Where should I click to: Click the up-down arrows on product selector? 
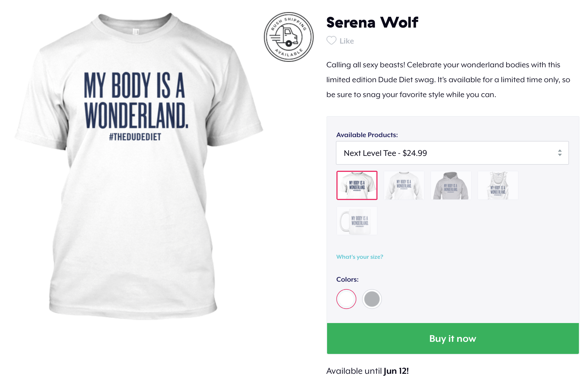tap(560, 153)
